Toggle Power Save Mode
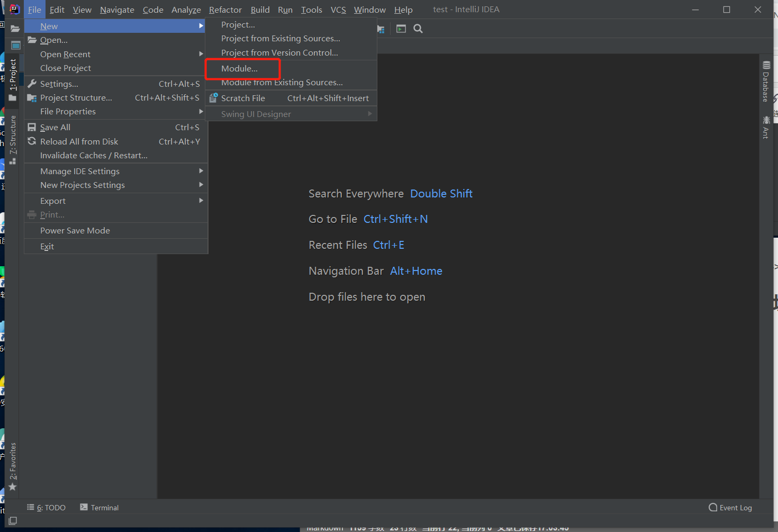The image size is (778, 532). point(116,230)
